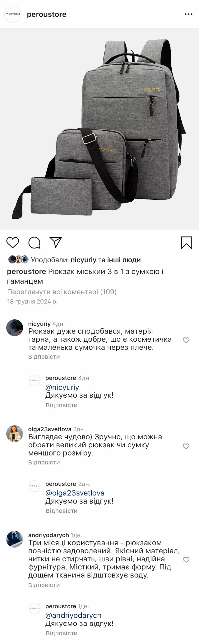The image size is (199, 644).
Task: View olga23svetlova's profile avatar
Action: pyautogui.click(x=15, y=433)
